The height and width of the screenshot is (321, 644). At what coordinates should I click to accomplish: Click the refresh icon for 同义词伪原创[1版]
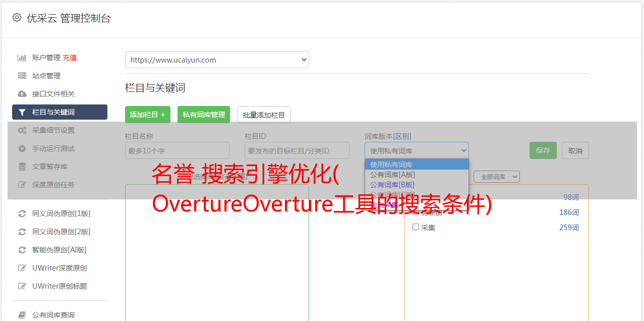tap(22, 213)
